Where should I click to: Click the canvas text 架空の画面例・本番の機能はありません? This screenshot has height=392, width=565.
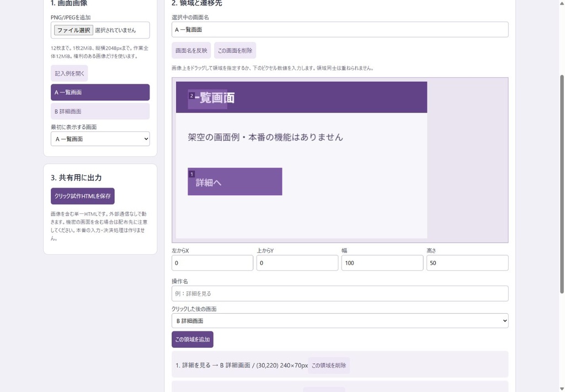(x=265, y=137)
